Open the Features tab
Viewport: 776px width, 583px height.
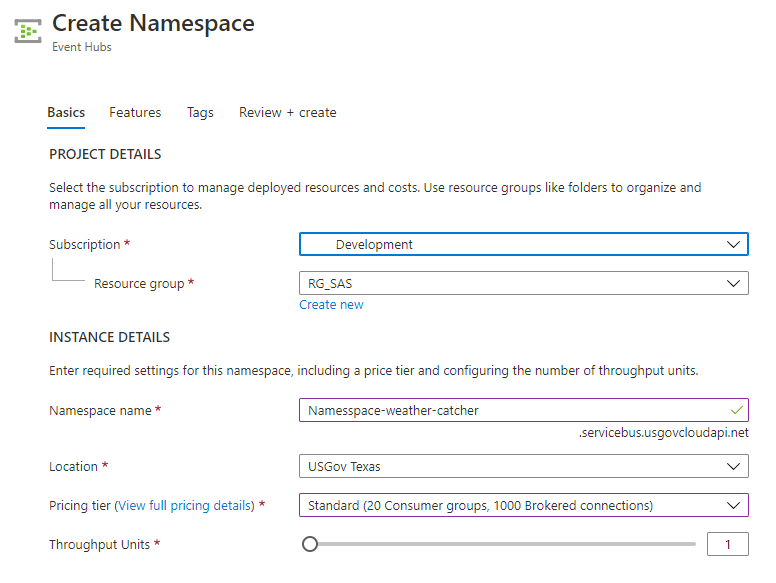[135, 112]
